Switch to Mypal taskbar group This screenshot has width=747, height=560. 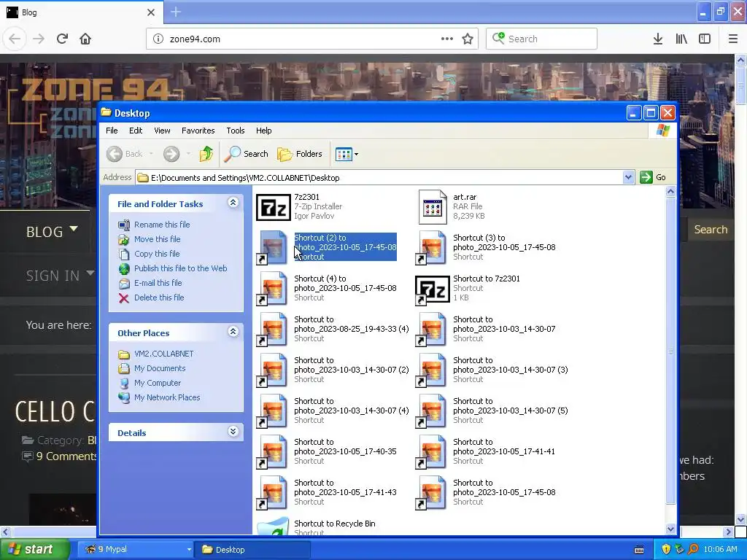pos(135,550)
